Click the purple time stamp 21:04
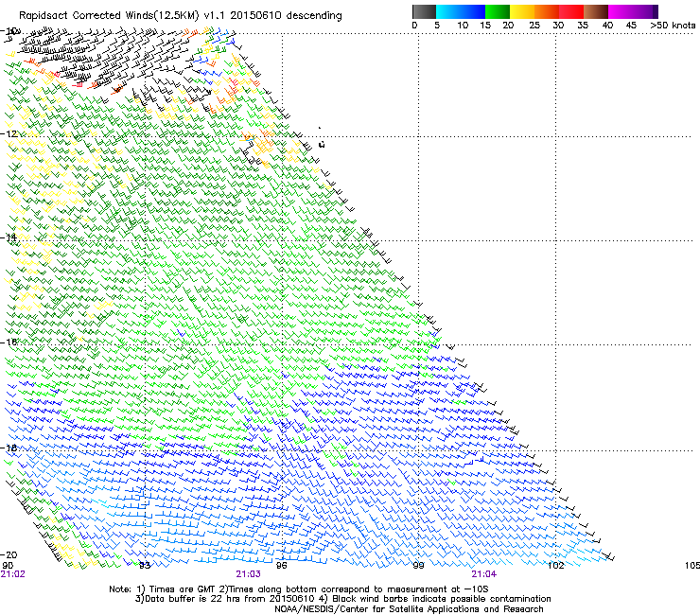This screenshot has width=700, height=615. (x=484, y=574)
